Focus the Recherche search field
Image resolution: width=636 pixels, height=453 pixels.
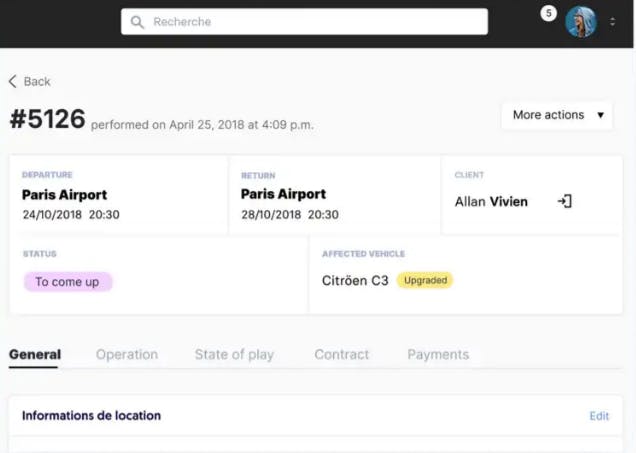tap(304, 22)
